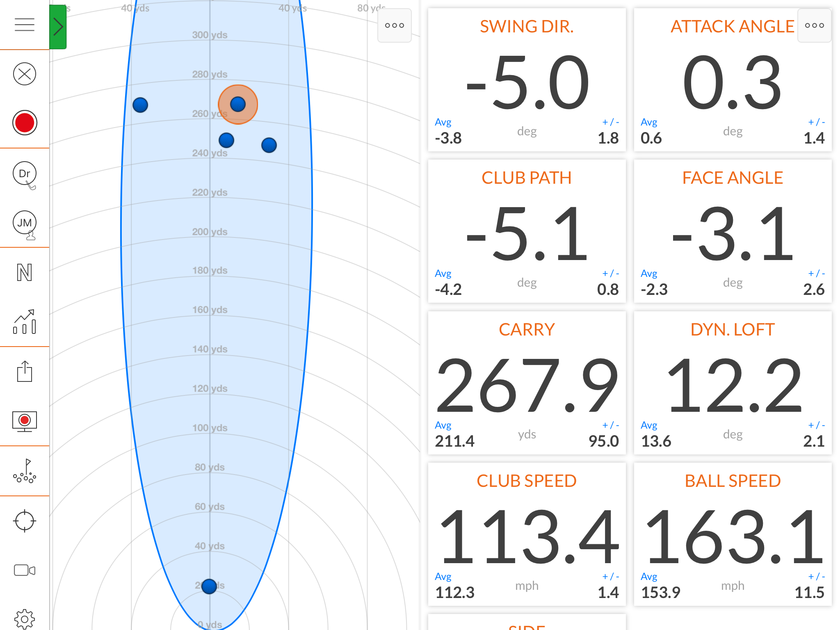This screenshot has width=840, height=630.
Task: Open the hamburger menu
Action: [x=25, y=25]
